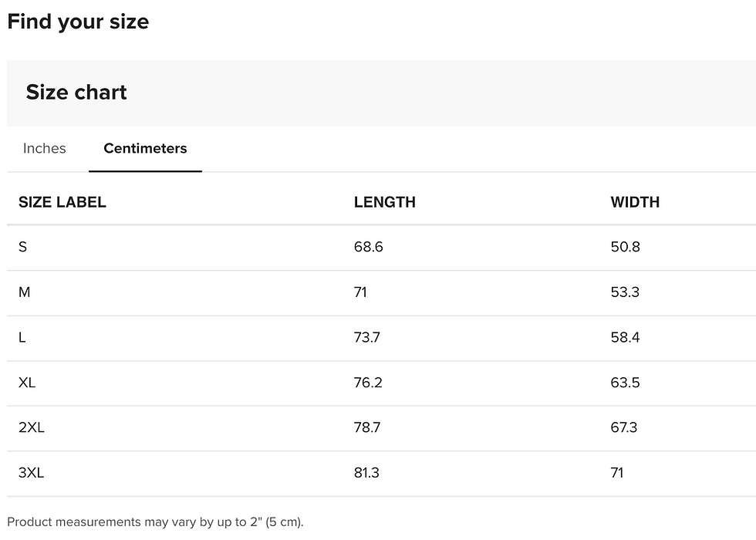Screen dimensions: 756x540
Task: Click the WIDTH column header
Action: [x=635, y=202]
